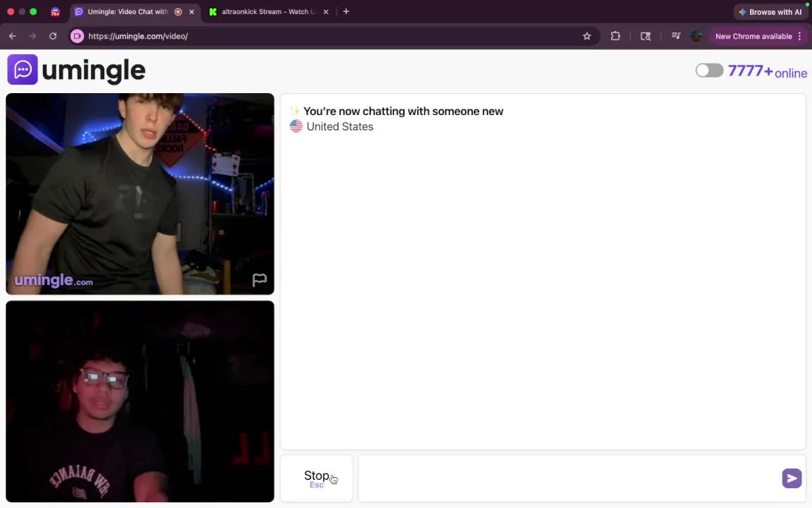Click the pinned first tab icon
Screen dimensions: 812x508
coord(55,12)
